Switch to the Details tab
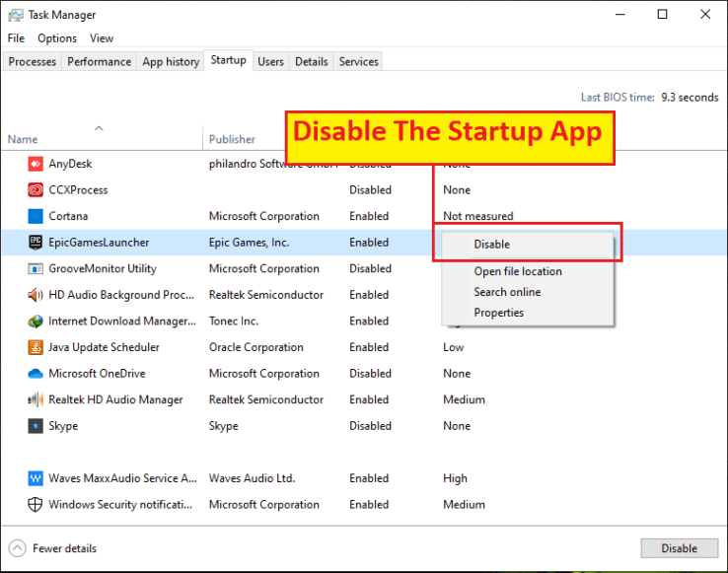The image size is (728, 573). (x=311, y=62)
